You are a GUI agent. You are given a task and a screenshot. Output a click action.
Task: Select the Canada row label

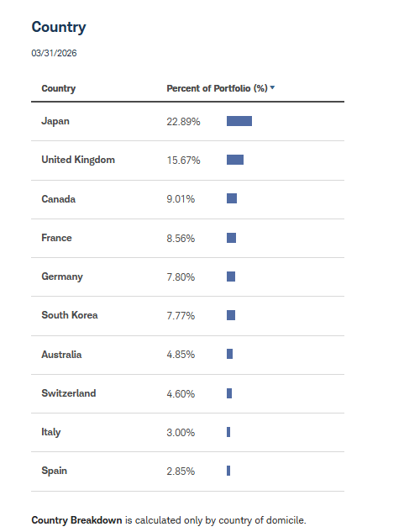pos(58,199)
